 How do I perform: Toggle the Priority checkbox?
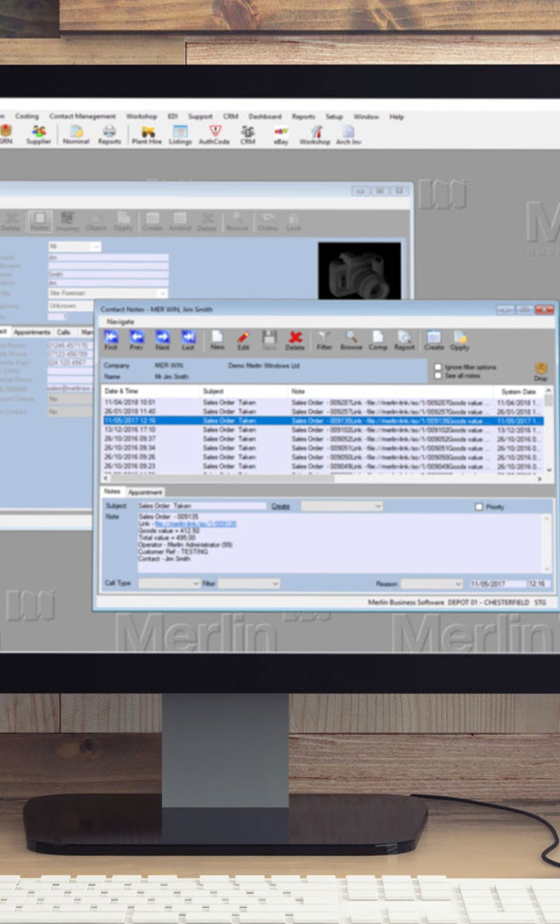[x=479, y=507]
